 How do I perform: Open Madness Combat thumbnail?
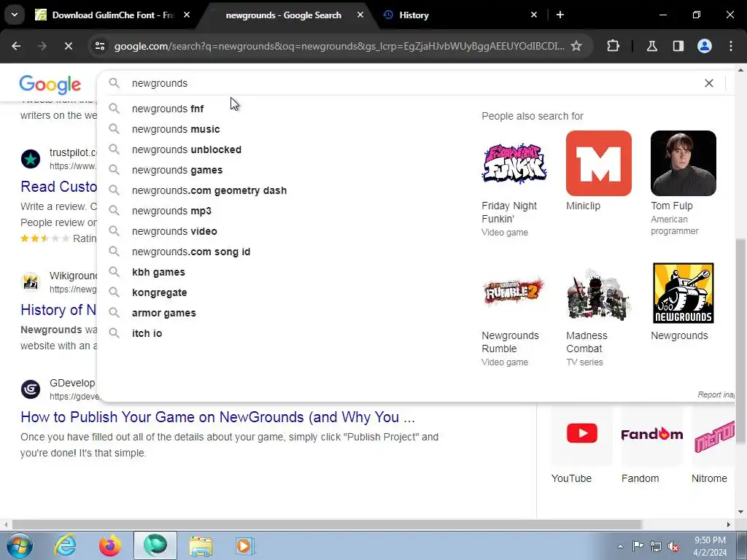click(x=599, y=293)
